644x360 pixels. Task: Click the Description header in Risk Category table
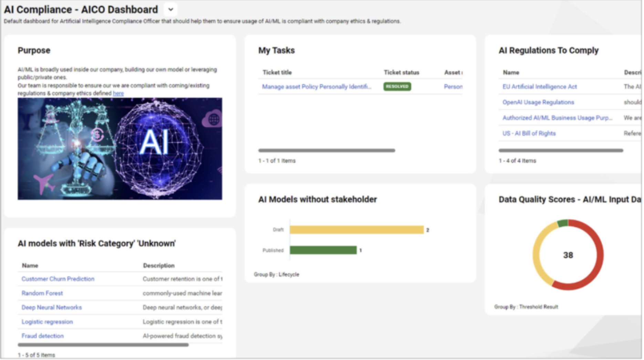tap(159, 266)
